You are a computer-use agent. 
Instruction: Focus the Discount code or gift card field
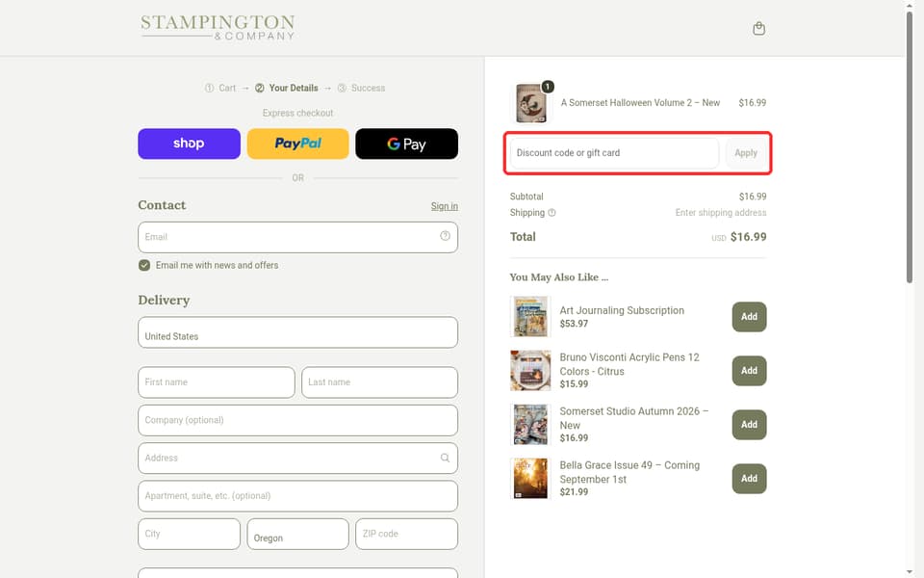tap(614, 153)
